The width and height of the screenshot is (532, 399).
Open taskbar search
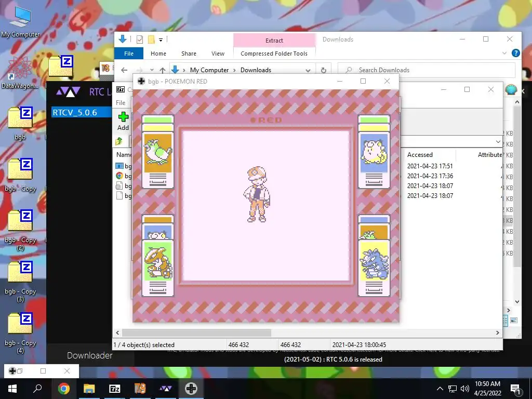click(x=37, y=389)
